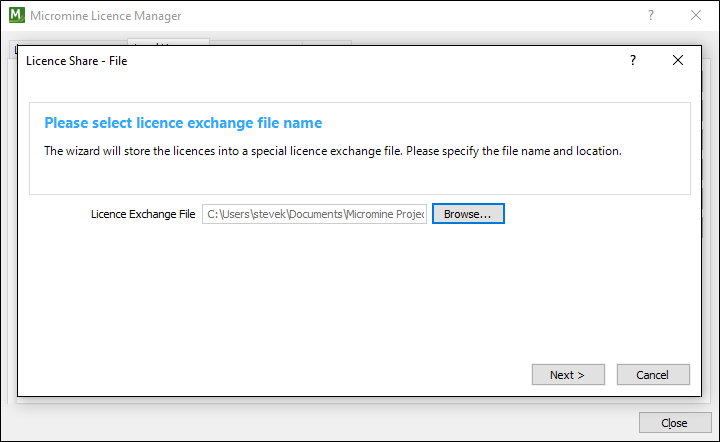The width and height of the screenshot is (720, 442).
Task: Click the Micromine logo icon in title bar
Action: click(x=16, y=16)
